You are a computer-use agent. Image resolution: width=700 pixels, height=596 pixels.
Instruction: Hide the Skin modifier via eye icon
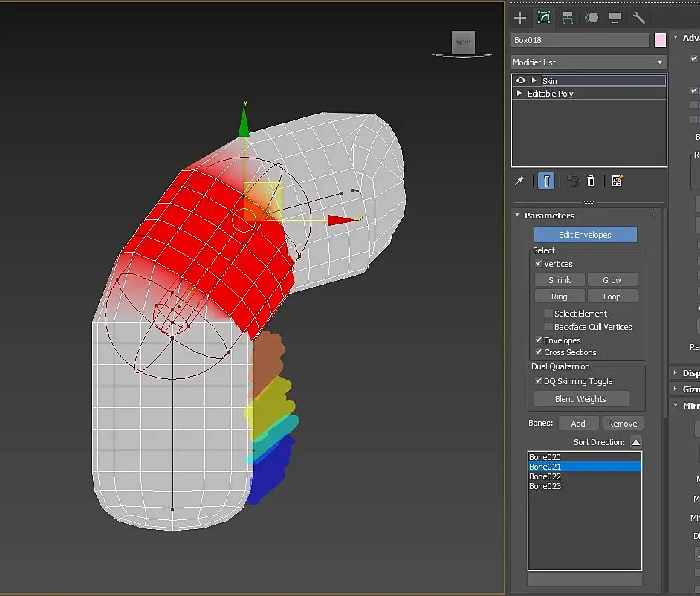[521, 80]
